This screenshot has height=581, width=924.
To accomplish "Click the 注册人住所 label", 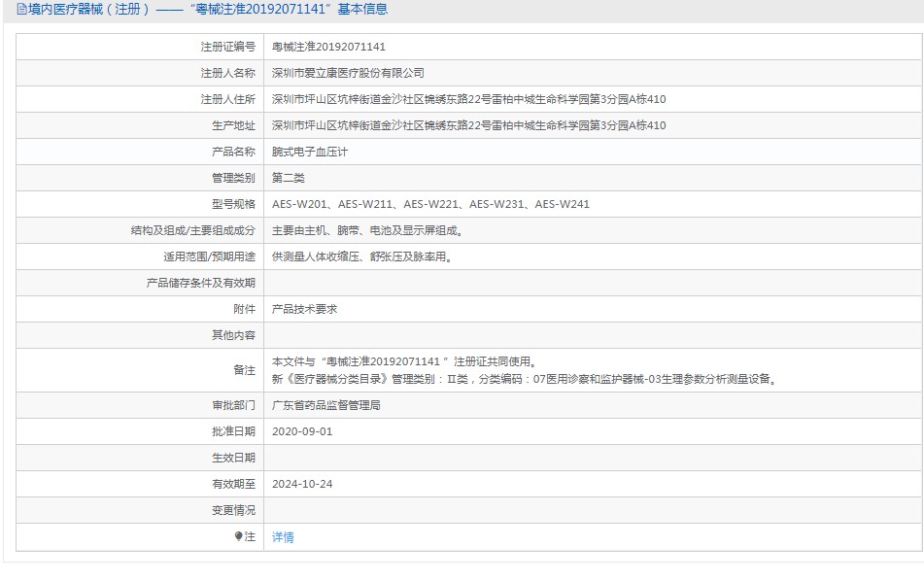I will coord(228,99).
